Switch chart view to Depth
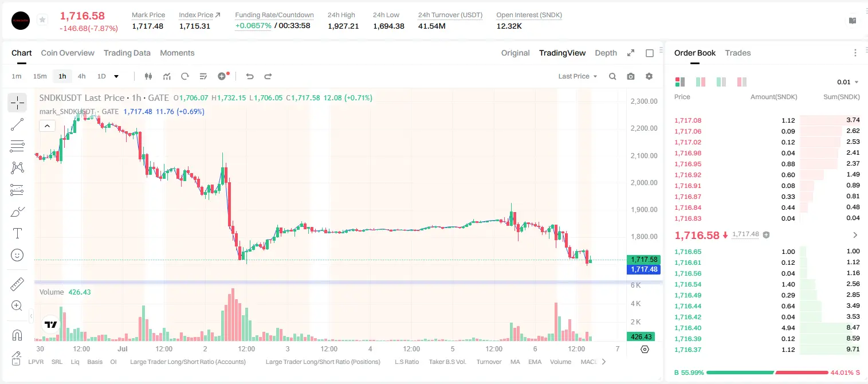The width and height of the screenshot is (868, 384). [x=606, y=53]
